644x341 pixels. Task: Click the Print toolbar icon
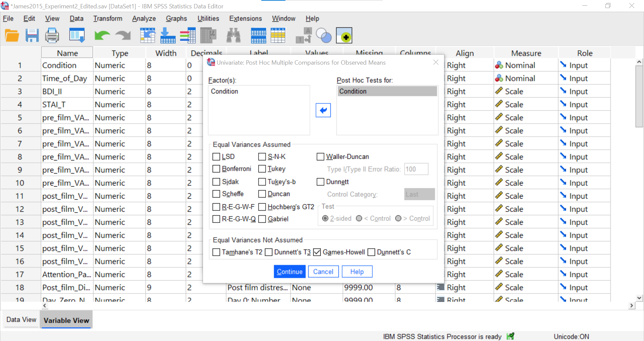tap(52, 36)
